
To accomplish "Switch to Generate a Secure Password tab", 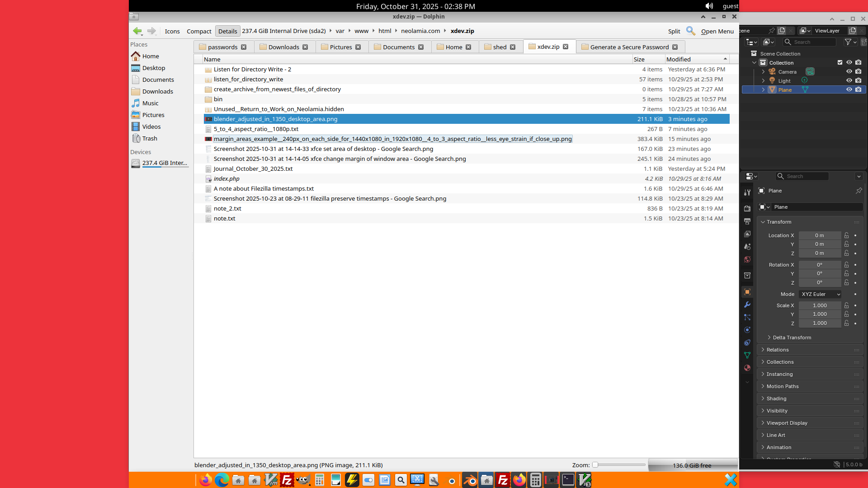I will click(629, 47).
